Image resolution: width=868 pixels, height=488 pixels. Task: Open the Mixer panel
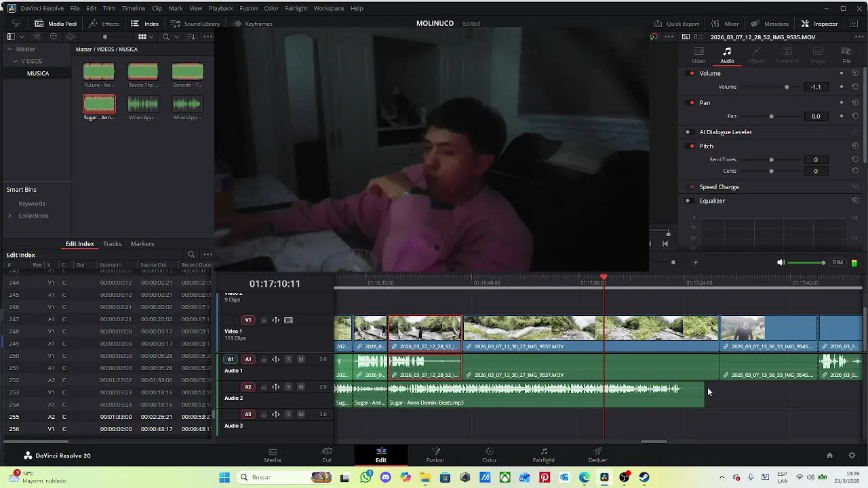(726, 24)
